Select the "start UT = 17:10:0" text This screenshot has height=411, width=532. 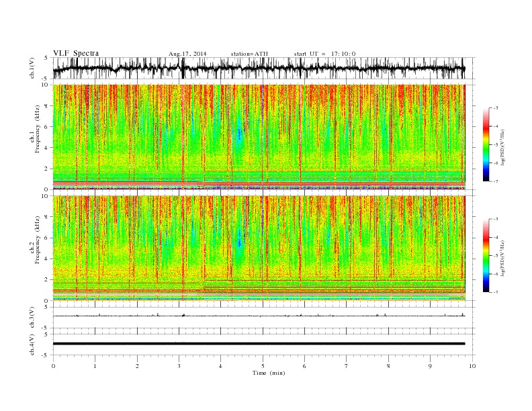tap(324, 54)
